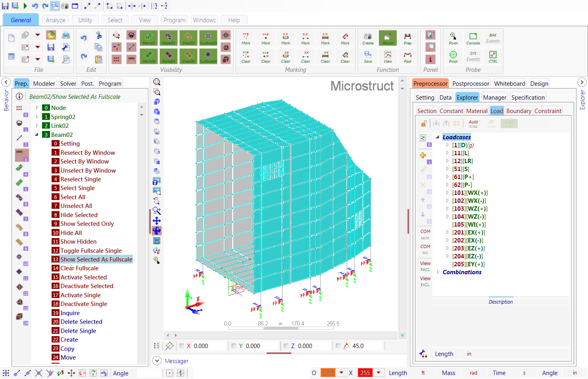This screenshot has width=588, height=379.
Task: Collapse the Beam02 tree item
Action: [37, 135]
